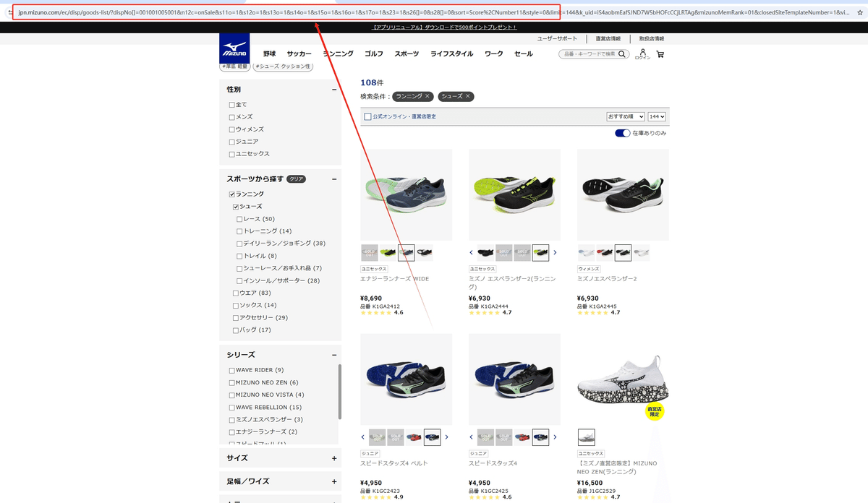Open the 野球 menu
This screenshot has width=868, height=503.
270,54
